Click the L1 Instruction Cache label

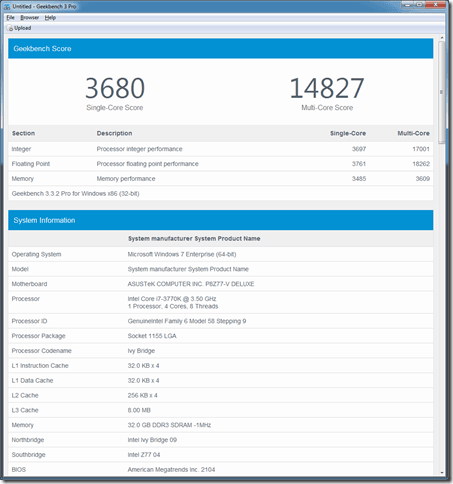[x=40, y=366]
